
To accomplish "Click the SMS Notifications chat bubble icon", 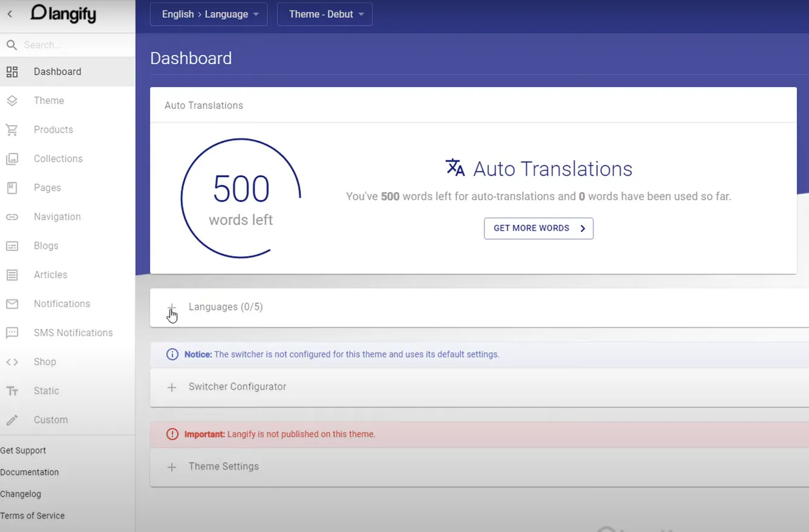I will (12, 333).
